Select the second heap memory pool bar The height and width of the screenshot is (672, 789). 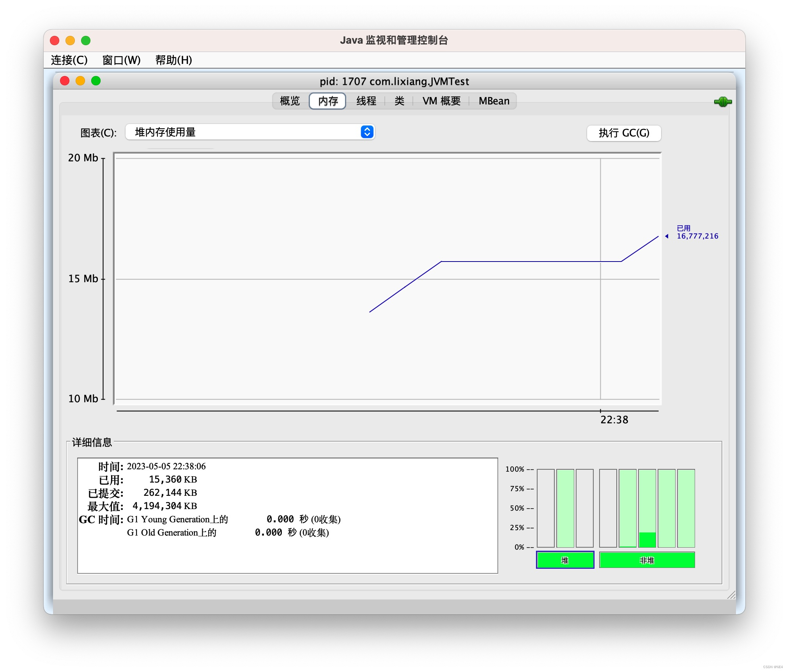(x=565, y=508)
